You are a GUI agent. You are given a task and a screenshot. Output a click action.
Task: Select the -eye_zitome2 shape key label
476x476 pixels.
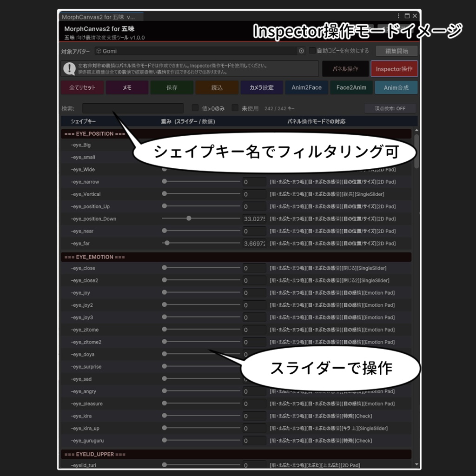[86, 342]
